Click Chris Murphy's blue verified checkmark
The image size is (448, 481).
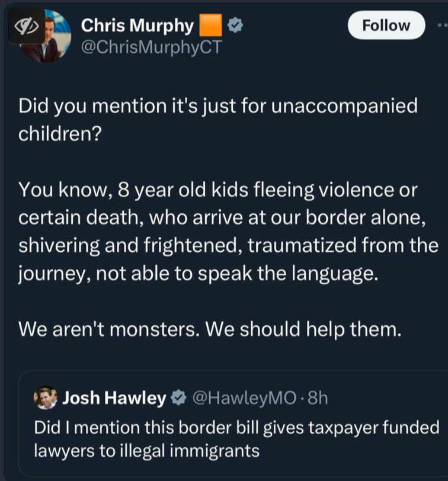235,25
